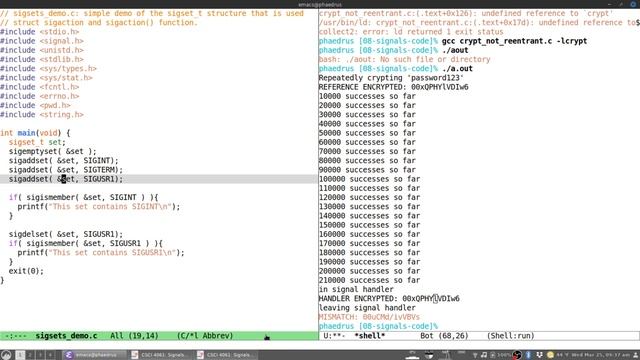Click sigaddset( &set, SIGTERM); line
640x360 pixels.
(66, 170)
